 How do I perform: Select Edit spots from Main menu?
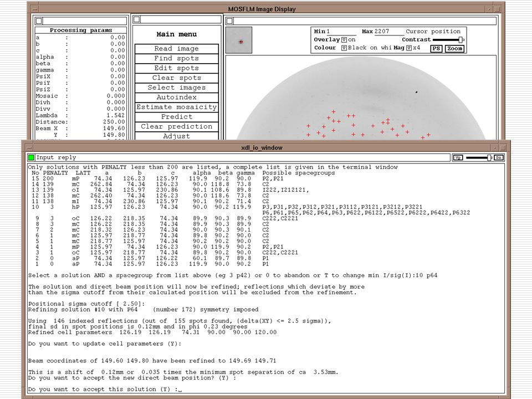(176, 68)
